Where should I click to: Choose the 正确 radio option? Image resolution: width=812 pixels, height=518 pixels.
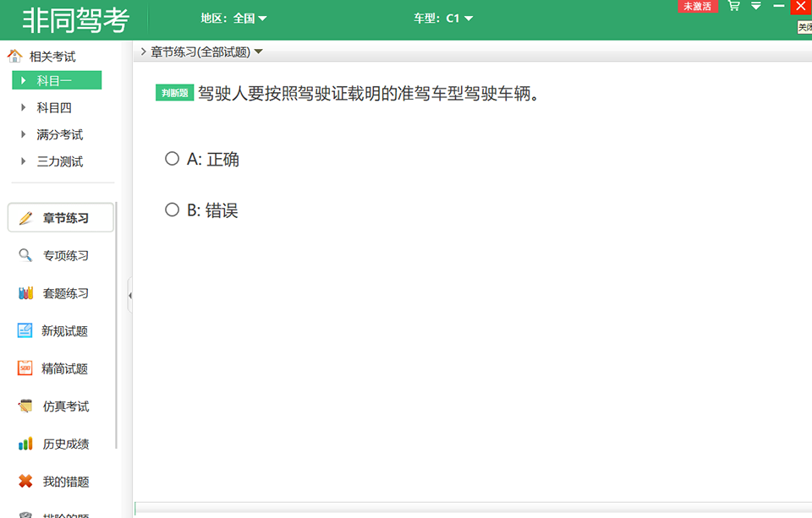173,158
